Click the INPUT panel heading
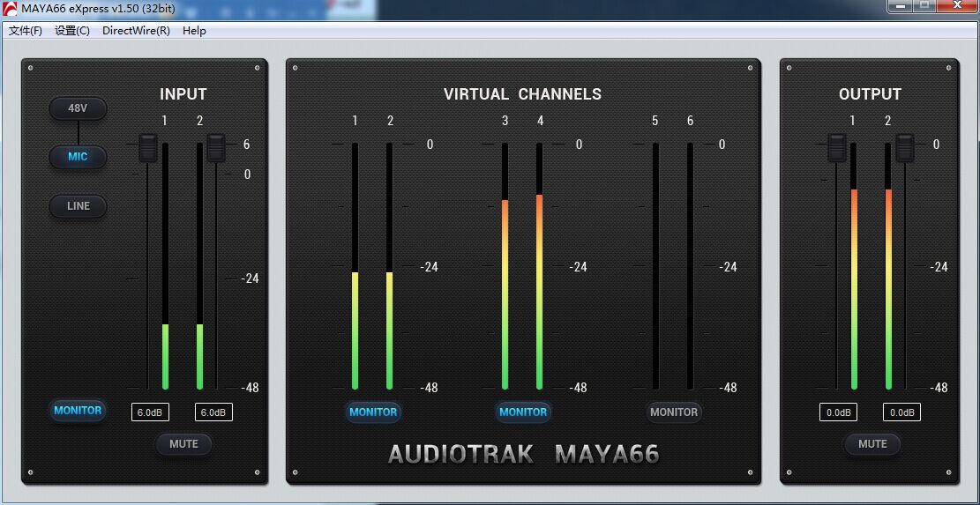Viewport: 980px width, 505px height. click(183, 94)
